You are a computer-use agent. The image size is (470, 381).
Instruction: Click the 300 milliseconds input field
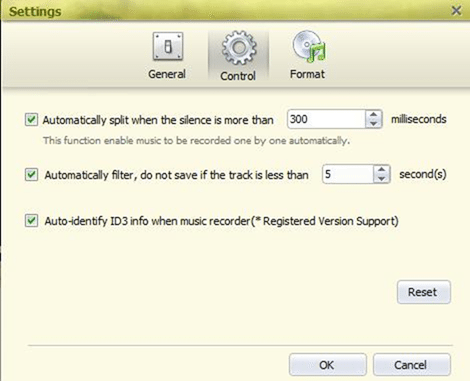[326, 119]
